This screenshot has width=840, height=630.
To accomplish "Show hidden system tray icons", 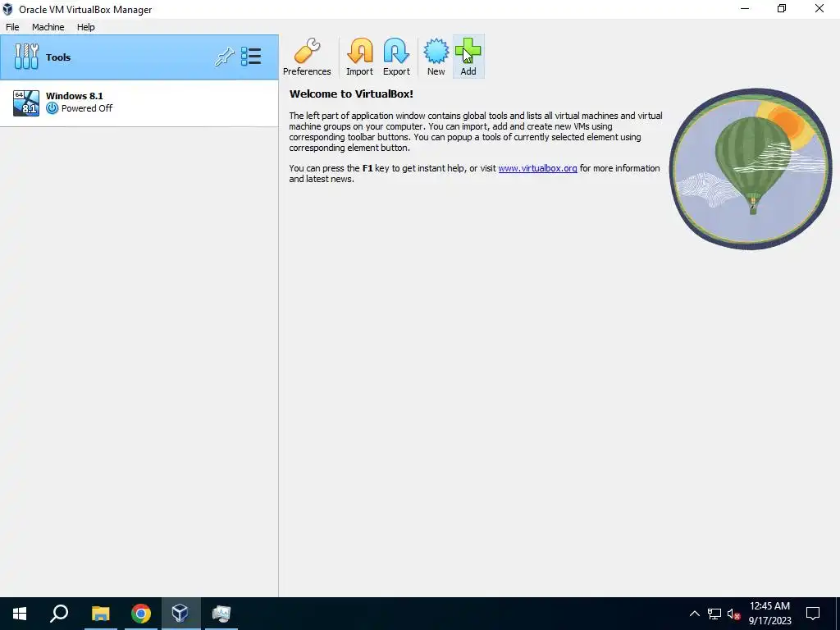I will click(694, 614).
